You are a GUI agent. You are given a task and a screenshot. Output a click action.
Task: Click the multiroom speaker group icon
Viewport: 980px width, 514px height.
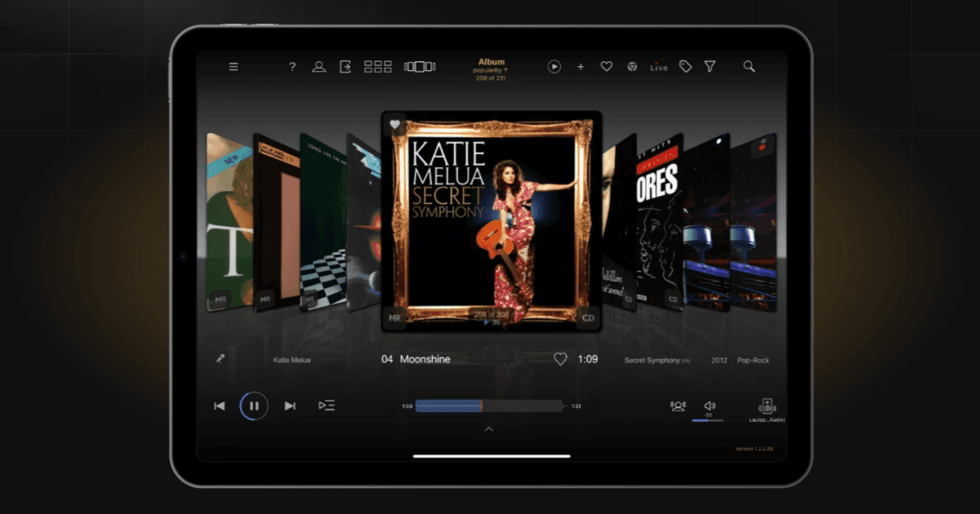point(678,405)
